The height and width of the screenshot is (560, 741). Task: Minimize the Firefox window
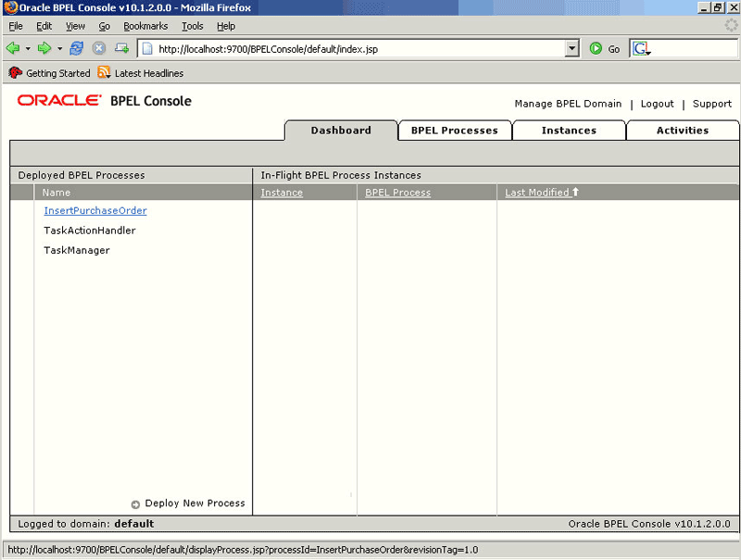click(704, 7)
